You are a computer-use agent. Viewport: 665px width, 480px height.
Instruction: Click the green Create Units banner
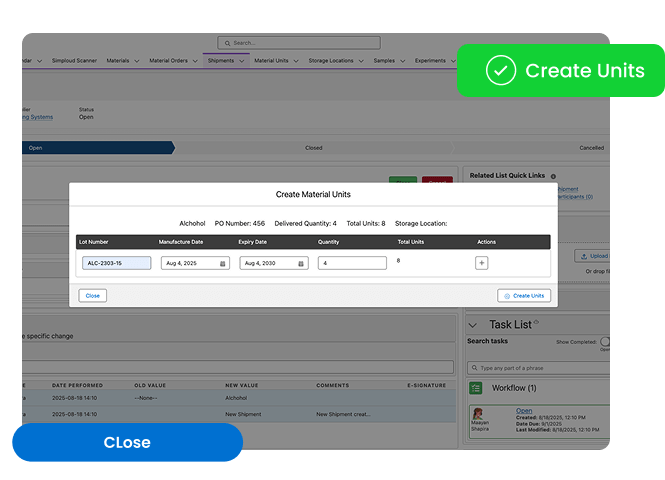click(x=561, y=70)
